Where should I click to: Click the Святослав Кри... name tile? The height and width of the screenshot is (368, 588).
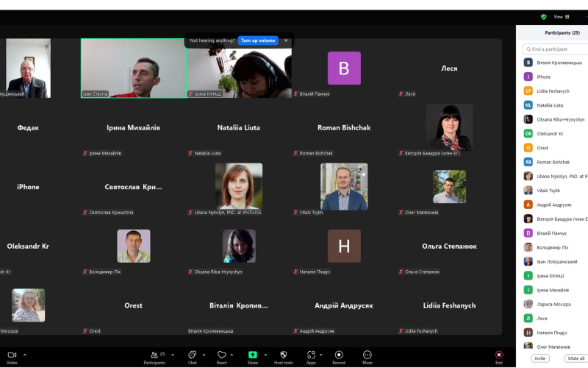click(134, 187)
